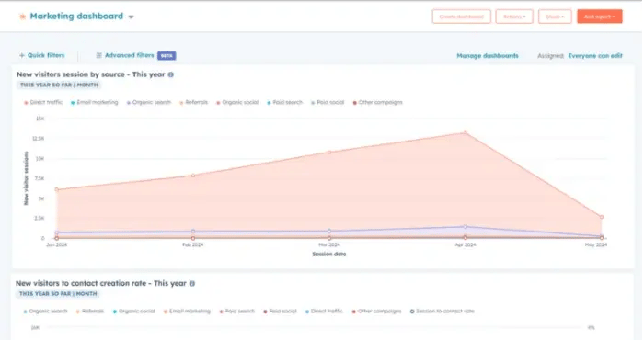Open the Share dropdown button
The image size is (644, 340).
point(555,17)
